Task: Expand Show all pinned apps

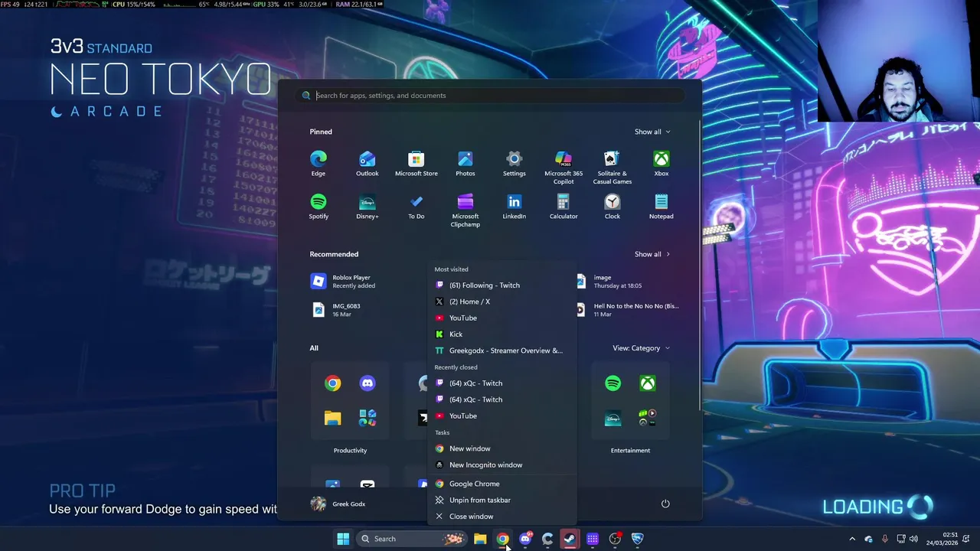Action: coord(652,132)
